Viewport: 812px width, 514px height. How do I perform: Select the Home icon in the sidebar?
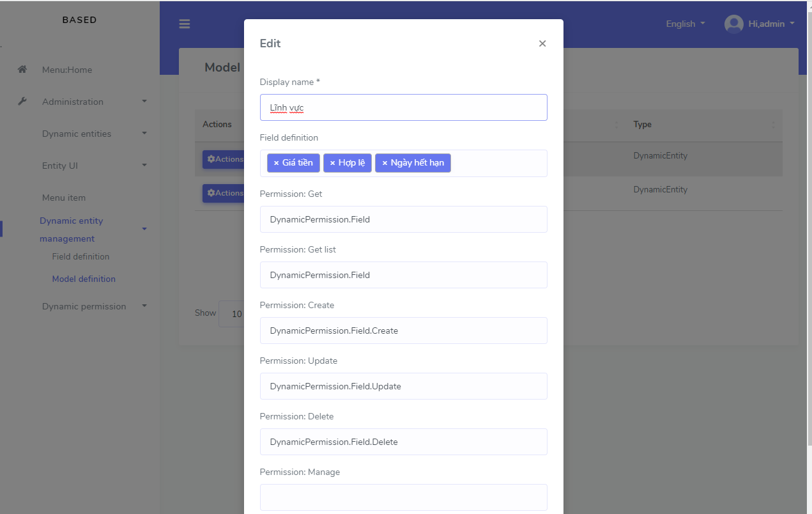coord(22,69)
